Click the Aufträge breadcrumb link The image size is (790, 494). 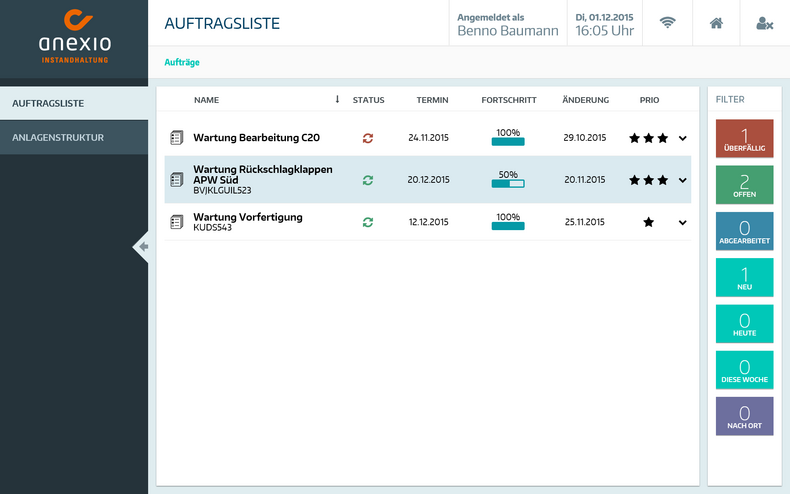tap(182, 62)
